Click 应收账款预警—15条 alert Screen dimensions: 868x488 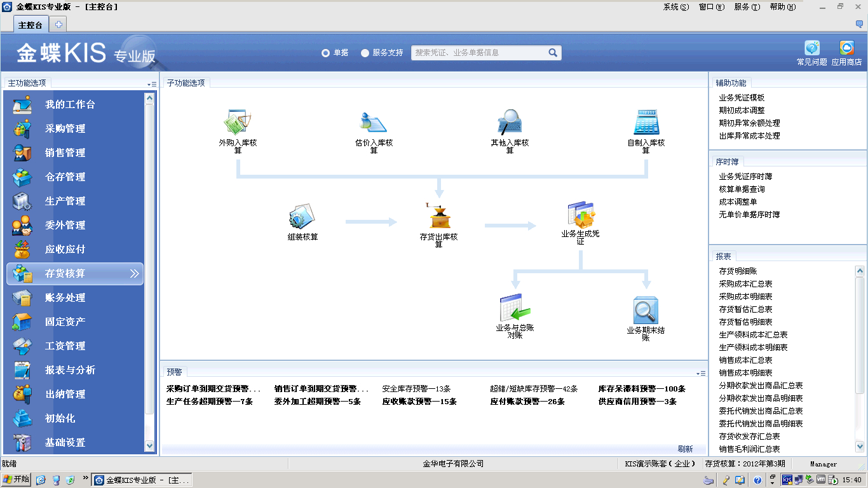pyautogui.click(x=419, y=402)
